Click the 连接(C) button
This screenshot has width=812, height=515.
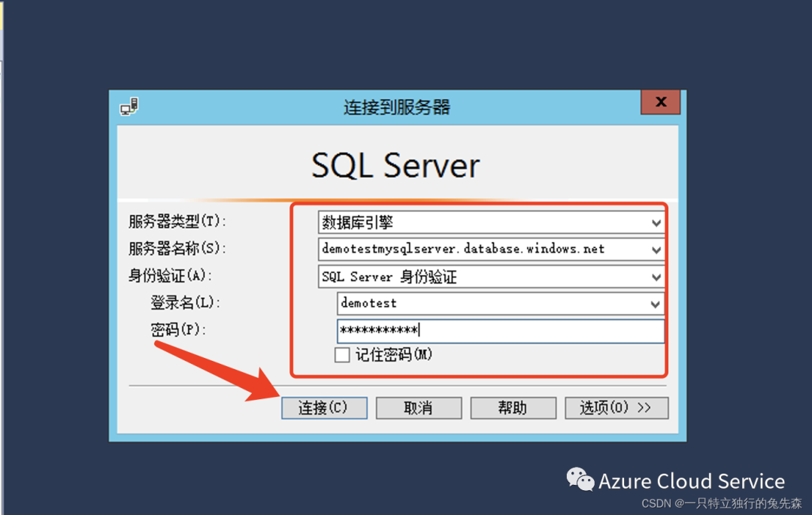click(x=324, y=407)
